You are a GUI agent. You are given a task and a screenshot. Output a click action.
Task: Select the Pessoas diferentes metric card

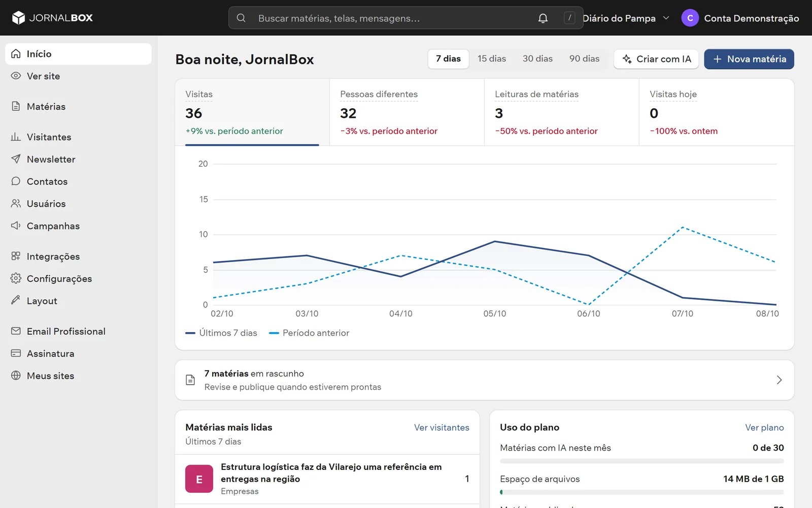(407, 112)
